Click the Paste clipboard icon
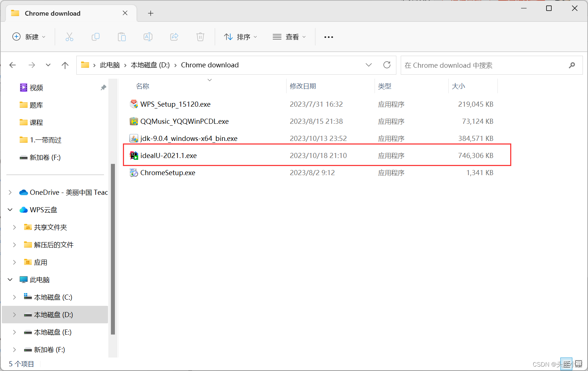This screenshot has height=371, width=588. pos(122,37)
